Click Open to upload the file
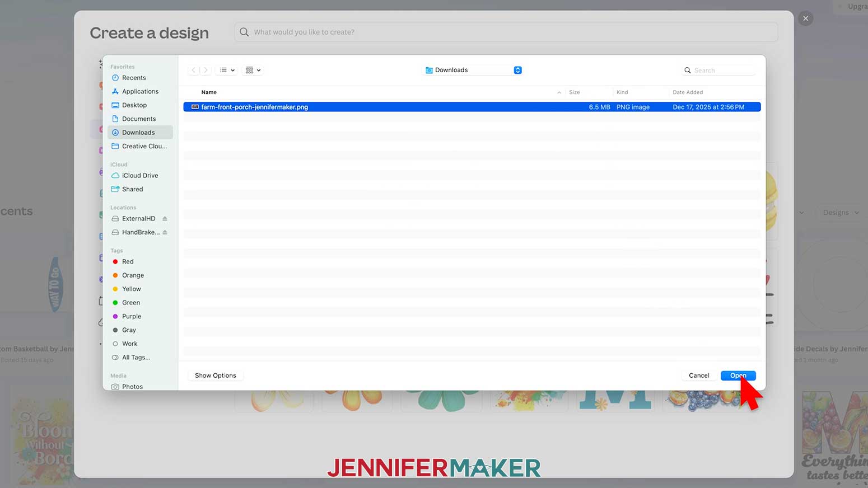 738,376
